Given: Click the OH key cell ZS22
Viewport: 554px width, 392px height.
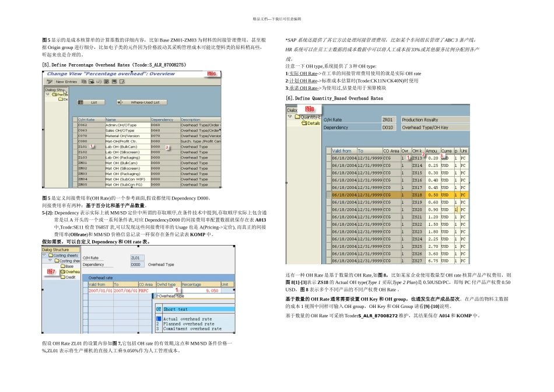Looking at the screenshot, I should [x=418, y=224].
